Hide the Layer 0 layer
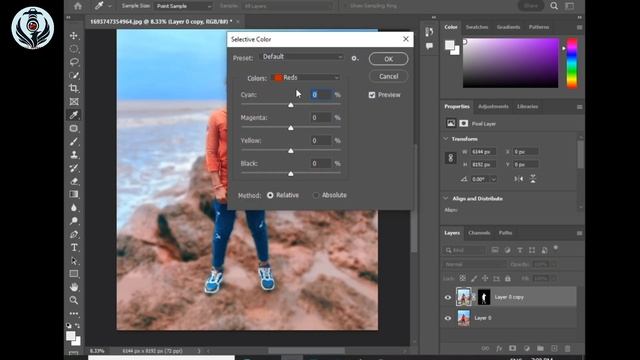The height and width of the screenshot is (360, 640). coord(448,318)
